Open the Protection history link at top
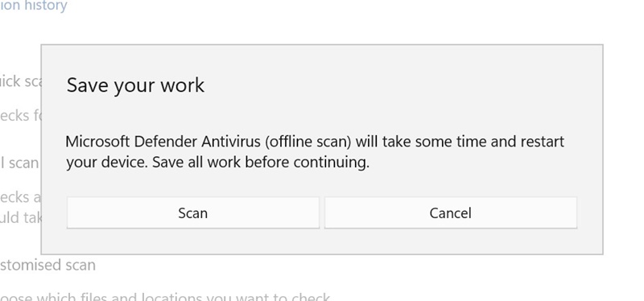This screenshot has height=301, width=644. pos(33,6)
